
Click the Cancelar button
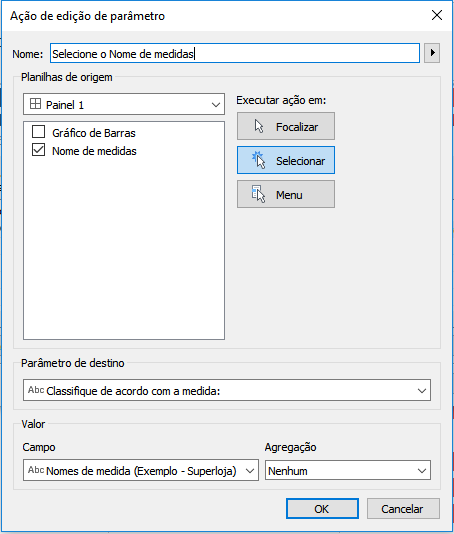tap(403, 509)
